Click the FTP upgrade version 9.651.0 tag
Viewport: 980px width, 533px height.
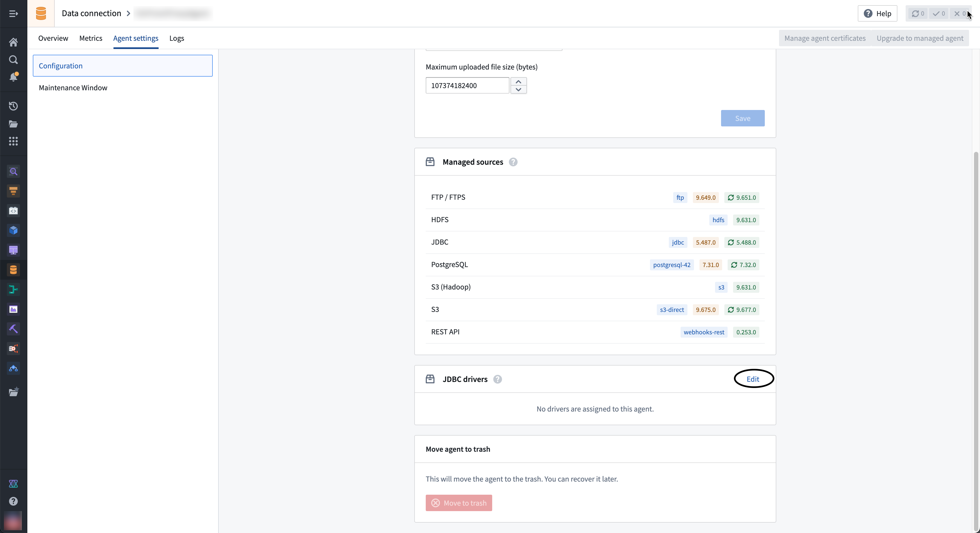pos(742,198)
